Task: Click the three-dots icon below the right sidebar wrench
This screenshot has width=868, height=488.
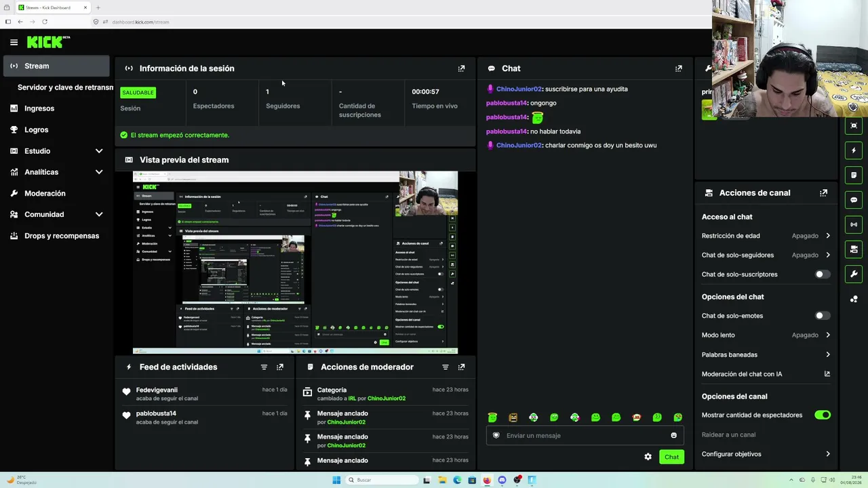Action: tap(854, 299)
